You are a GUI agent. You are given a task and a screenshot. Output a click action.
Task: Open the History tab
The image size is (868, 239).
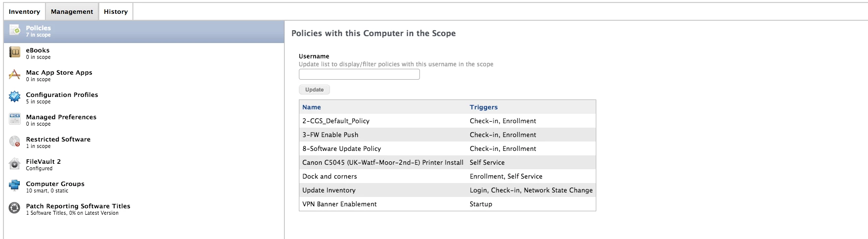point(116,11)
